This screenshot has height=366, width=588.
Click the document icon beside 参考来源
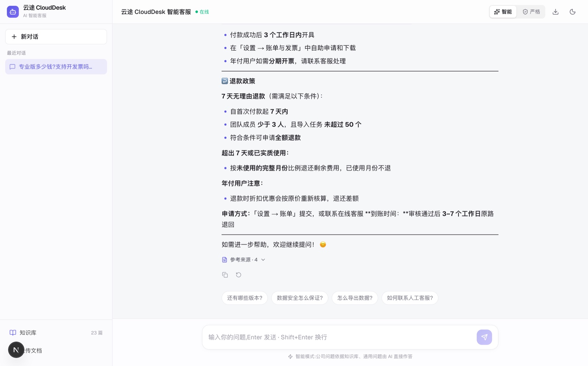(225, 260)
